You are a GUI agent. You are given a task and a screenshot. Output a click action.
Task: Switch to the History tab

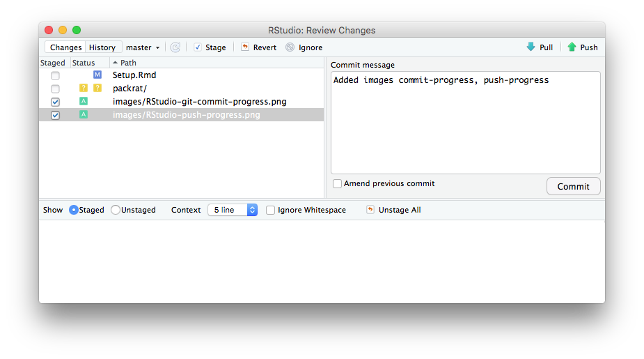[x=102, y=47]
